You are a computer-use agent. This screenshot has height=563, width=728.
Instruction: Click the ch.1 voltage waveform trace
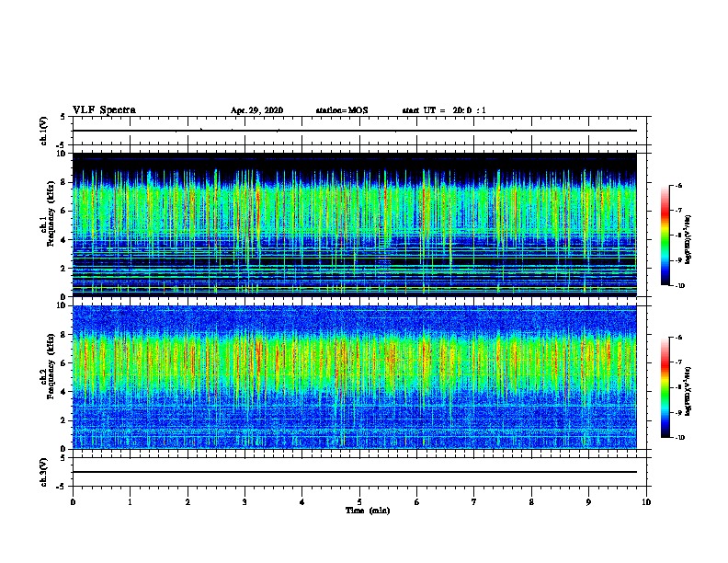point(354,131)
